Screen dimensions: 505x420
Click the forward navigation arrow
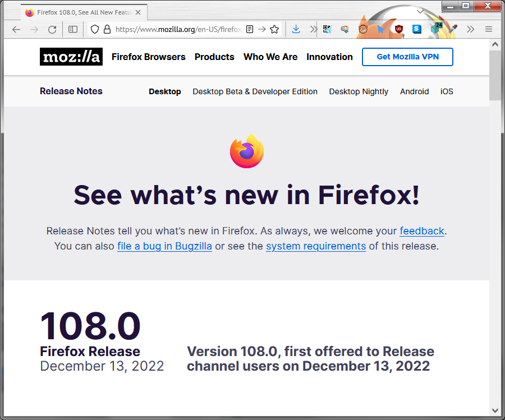tap(34, 30)
